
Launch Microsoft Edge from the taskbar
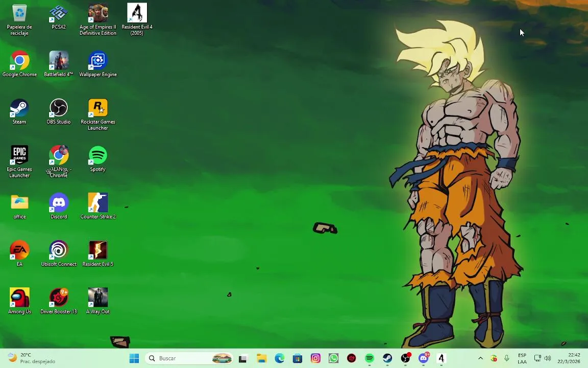[x=279, y=358]
